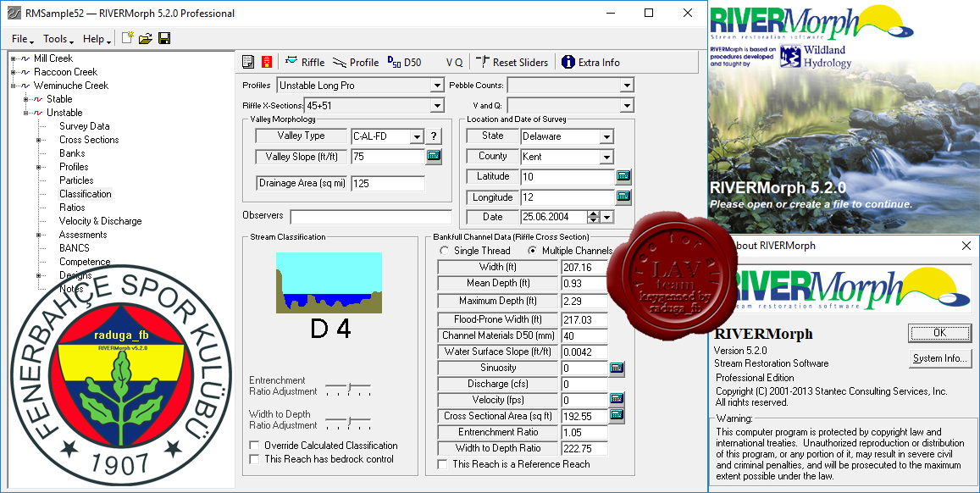Open the Date calendar dropdown

click(x=606, y=217)
